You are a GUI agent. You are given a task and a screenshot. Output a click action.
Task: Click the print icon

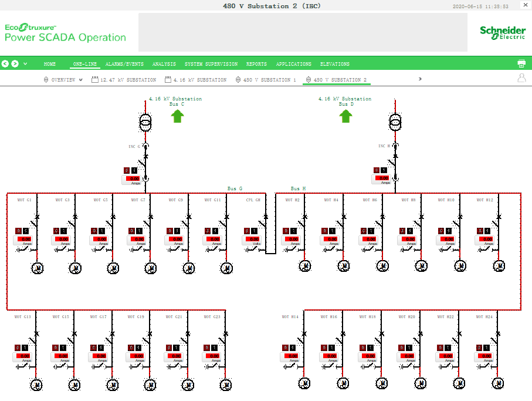521,63
